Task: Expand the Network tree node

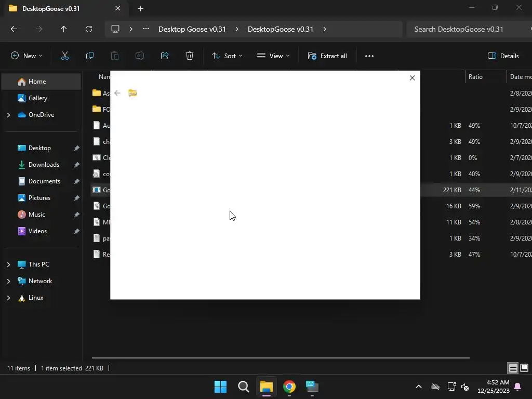Action: [x=8, y=281]
